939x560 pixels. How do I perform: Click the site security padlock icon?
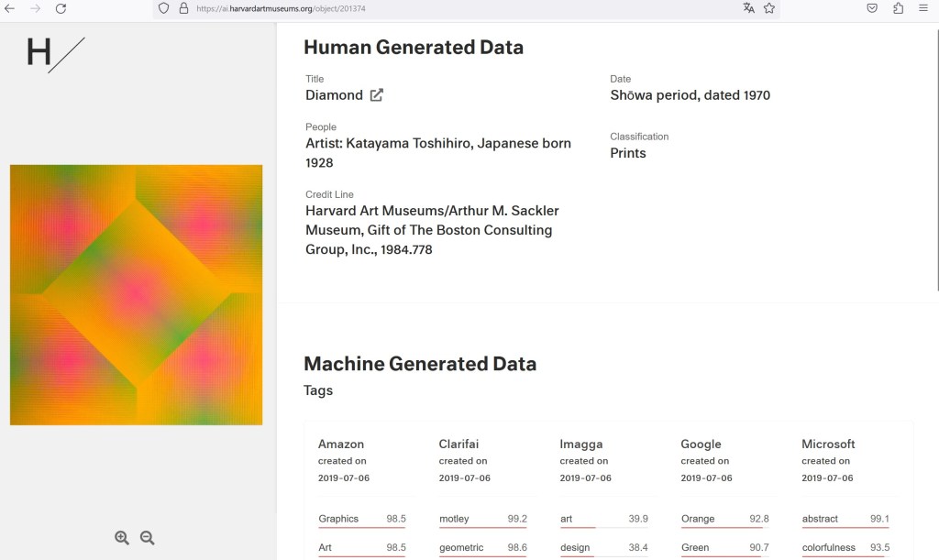[182, 8]
